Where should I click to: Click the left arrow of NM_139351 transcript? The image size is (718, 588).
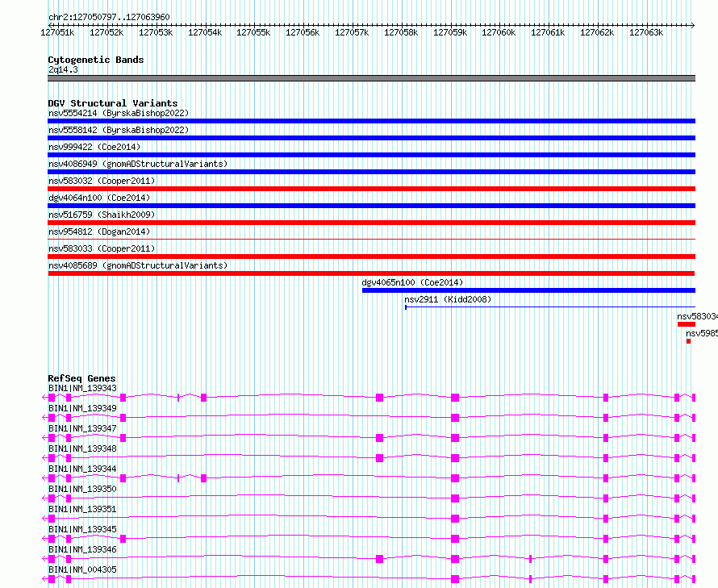pyautogui.click(x=45, y=519)
